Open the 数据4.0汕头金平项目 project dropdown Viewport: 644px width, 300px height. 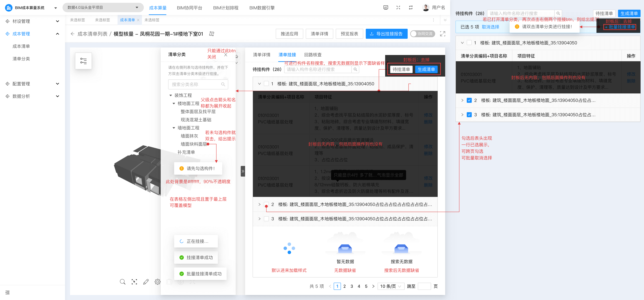[x=103, y=7]
